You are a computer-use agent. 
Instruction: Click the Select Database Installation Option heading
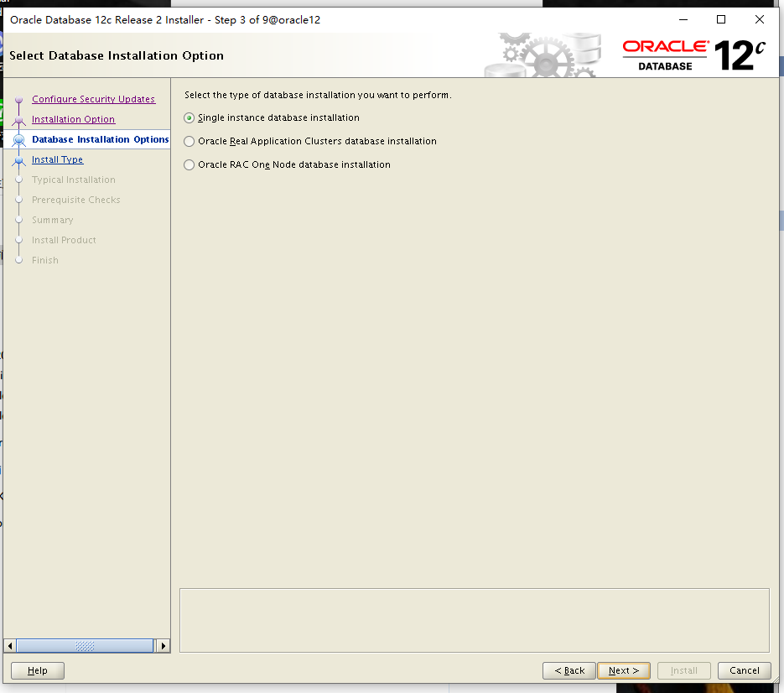(x=117, y=55)
